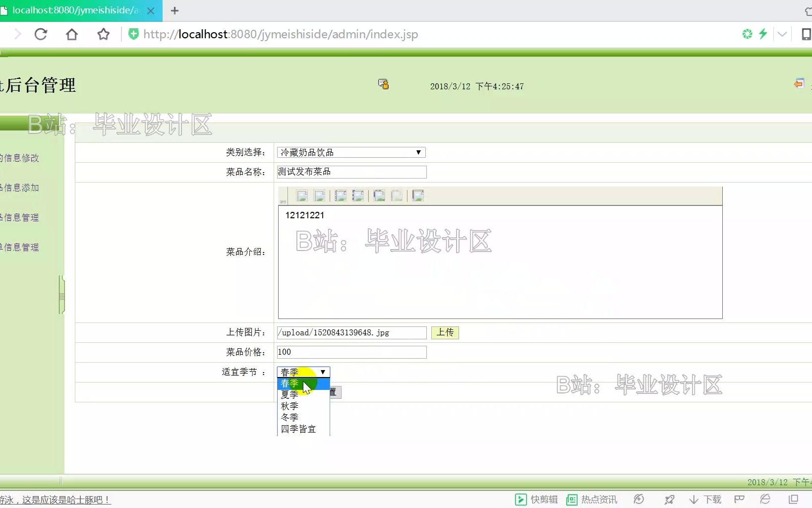Open the 信息添加 sidebar link
This screenshot has width=812, height=508.
pos(20,188)
